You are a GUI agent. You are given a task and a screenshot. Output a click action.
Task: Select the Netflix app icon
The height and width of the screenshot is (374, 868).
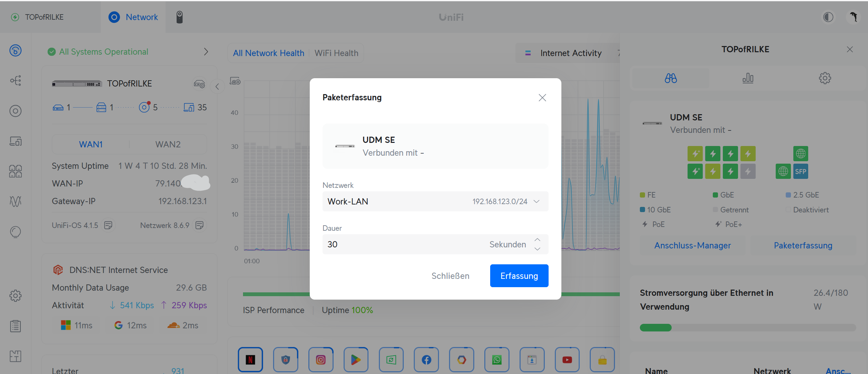pos(250,360)
